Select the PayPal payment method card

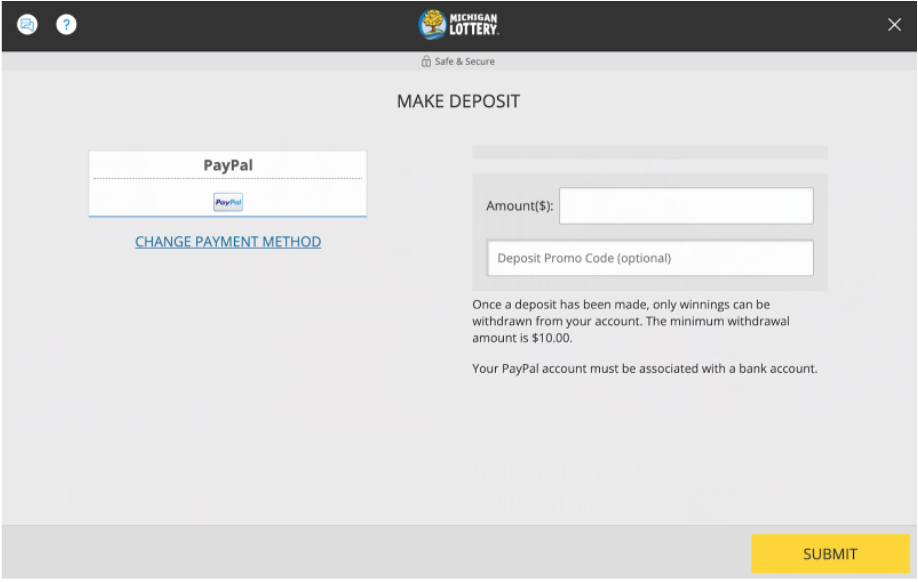click(x=228, y=183)
